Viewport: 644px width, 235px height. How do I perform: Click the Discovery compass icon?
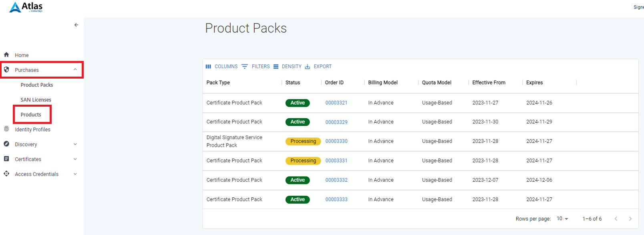(x=6, y=144)
